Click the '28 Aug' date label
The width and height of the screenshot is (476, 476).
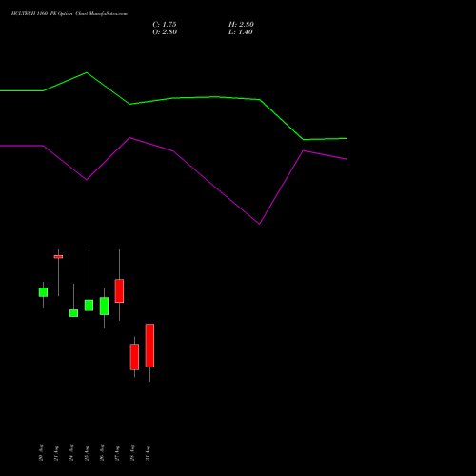pos(132,452)
